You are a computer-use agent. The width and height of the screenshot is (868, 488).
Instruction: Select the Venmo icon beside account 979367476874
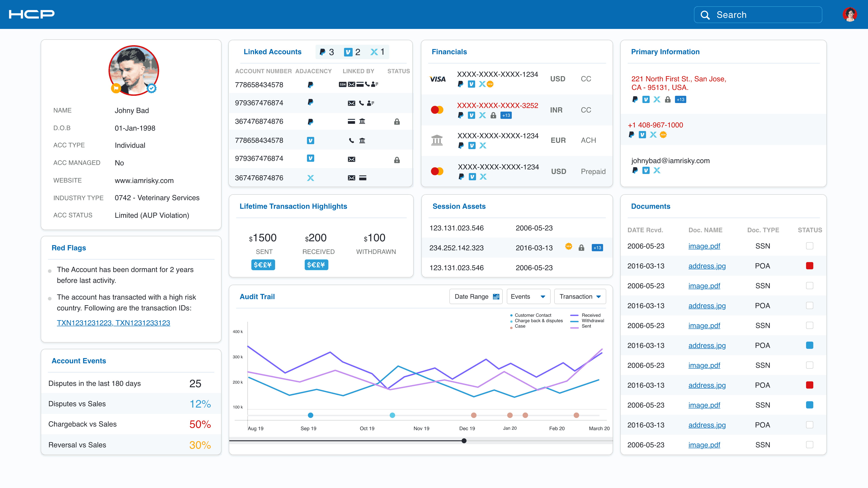310,158
